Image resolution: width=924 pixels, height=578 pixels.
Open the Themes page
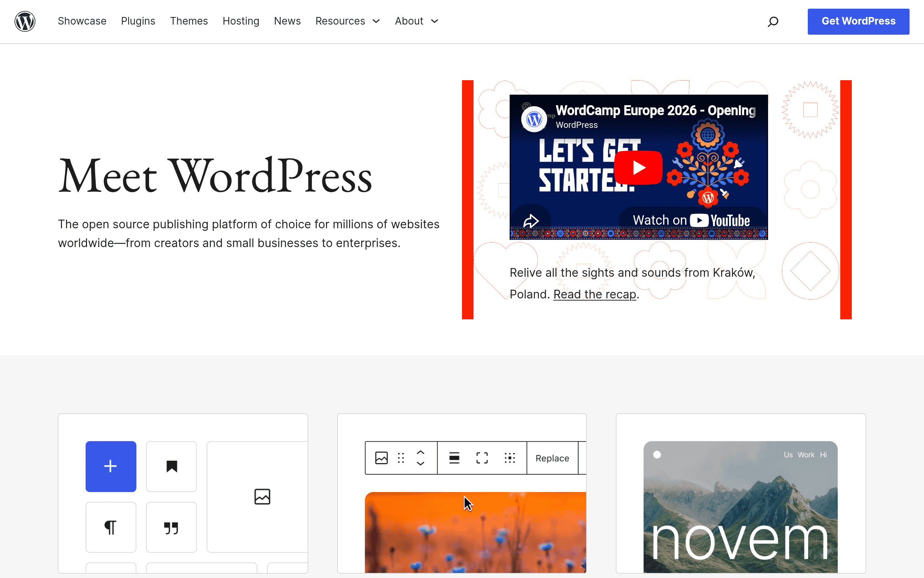(x=189, y=21)
